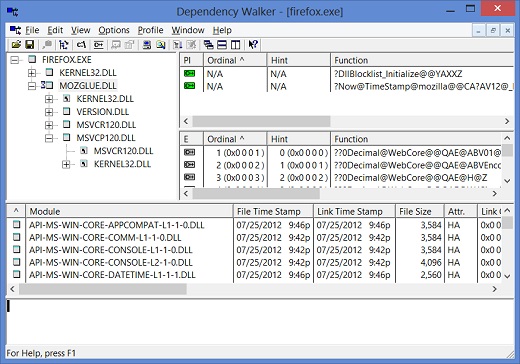Image resolution: width=520 pixels, height=364 pixels.
Task: Restore the inner firefox.exe child window
Action: click(x=493, y=31)
